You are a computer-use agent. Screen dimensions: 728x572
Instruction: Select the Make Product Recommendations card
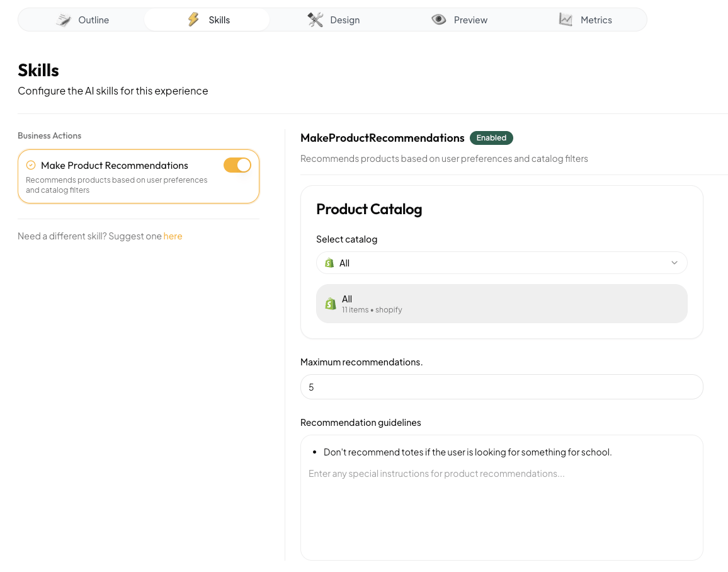pyautogui.click(x=139, y=176)
